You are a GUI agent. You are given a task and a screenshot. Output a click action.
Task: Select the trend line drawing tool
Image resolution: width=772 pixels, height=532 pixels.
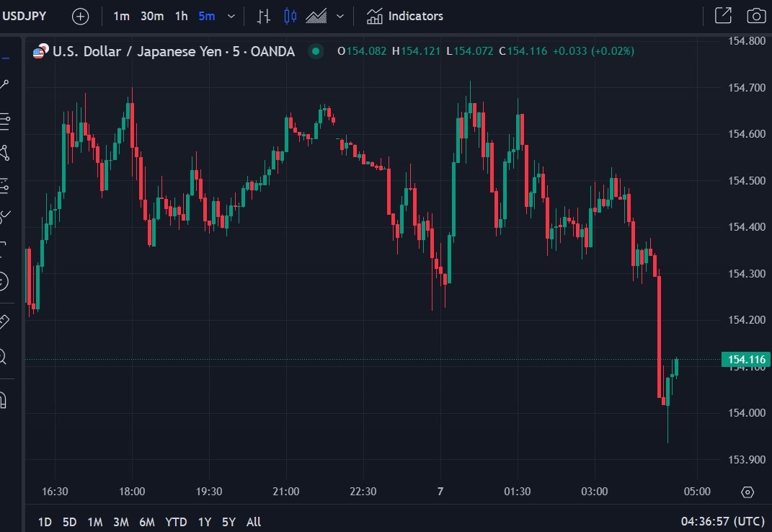(6, 84)
